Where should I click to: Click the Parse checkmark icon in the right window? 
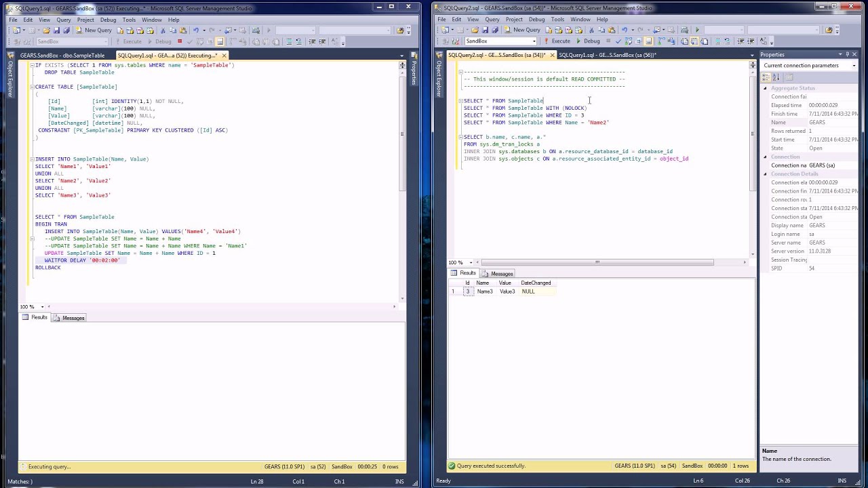click(618, 41)
